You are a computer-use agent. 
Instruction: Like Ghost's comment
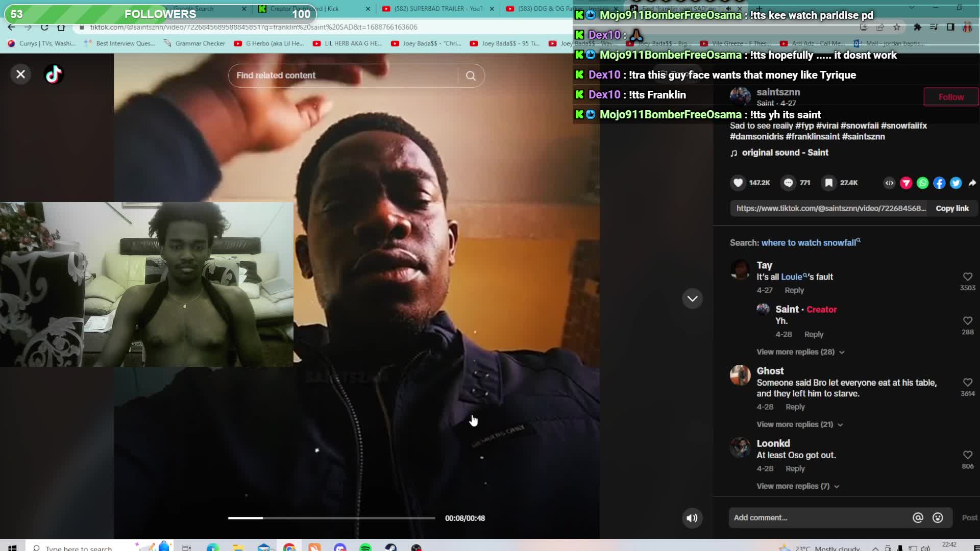[967, 382]
